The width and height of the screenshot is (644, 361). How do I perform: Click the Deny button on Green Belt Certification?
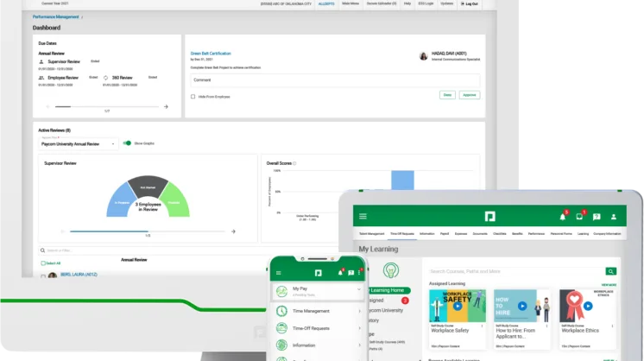(447, 95)
